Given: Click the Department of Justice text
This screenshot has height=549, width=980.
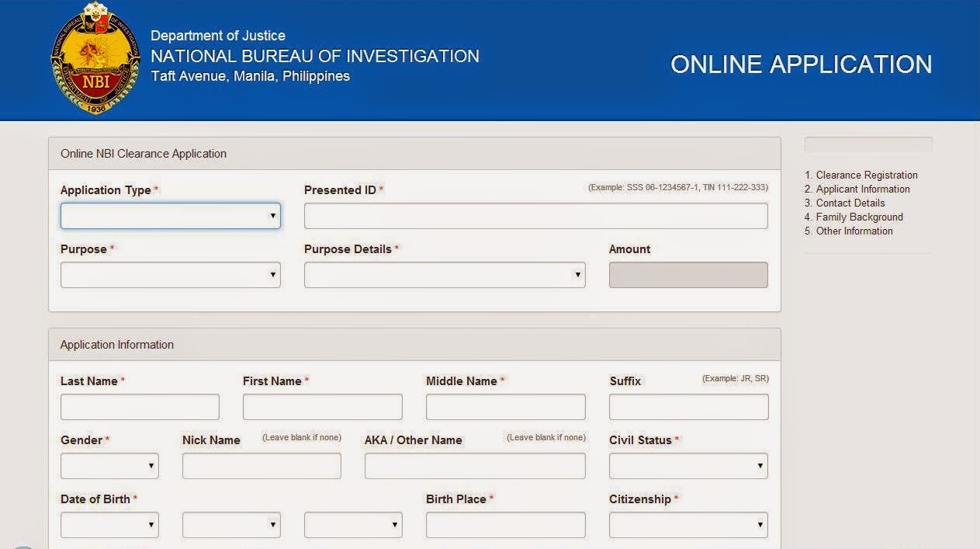Looking at the screenshot, I should (218, 36).
